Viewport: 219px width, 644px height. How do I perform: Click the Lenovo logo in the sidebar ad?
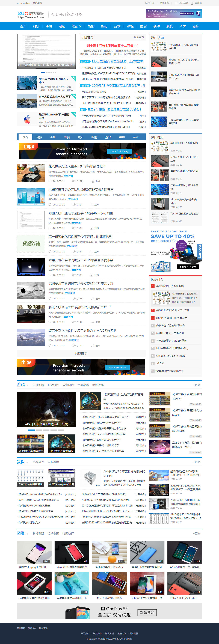tap(199, 251)
